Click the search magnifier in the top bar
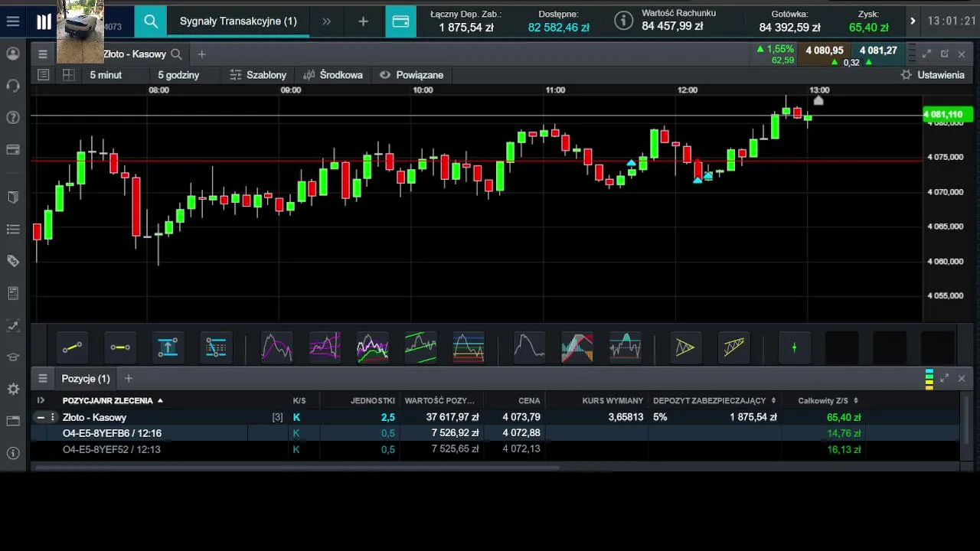Screen dimensions: 980x551 (151, 21)
